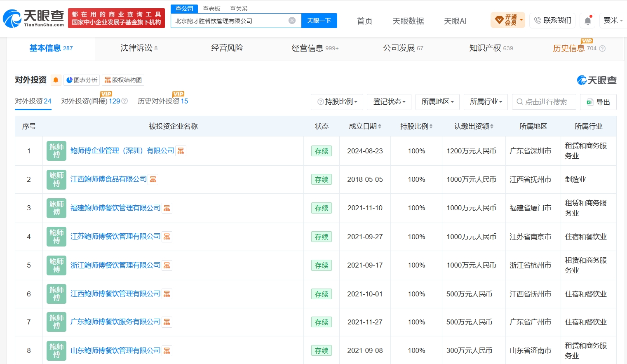Click the 股权结构图 button
The image size is (627, 364).
(123, 80)
